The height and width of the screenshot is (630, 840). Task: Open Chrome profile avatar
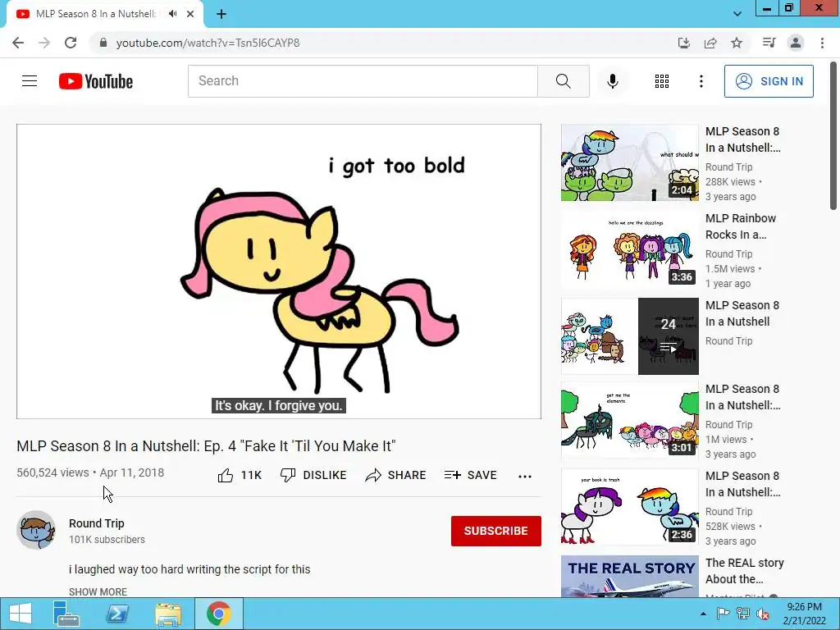pyautogui.click(x=796, y=43)
